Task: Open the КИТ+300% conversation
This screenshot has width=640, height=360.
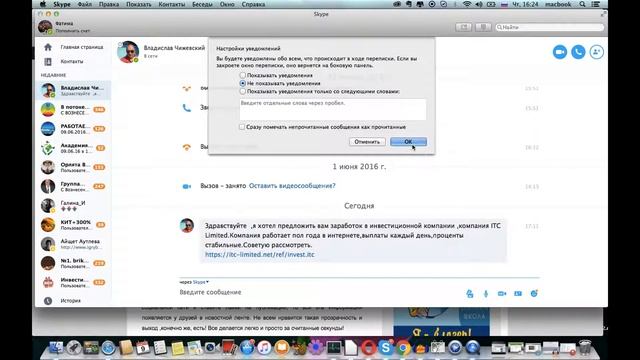Action: pyautogui.click(x=73, y=224)
